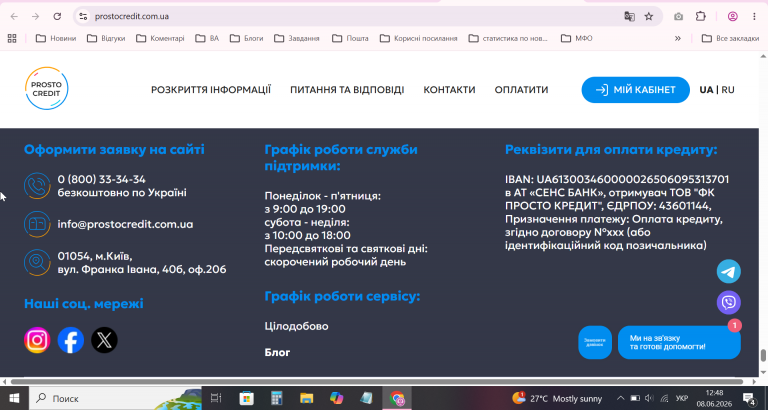The height and width of the screenshot is (410, 768).
Task: Launch Microsoft Store from taskbar
Action: [246, 398]
